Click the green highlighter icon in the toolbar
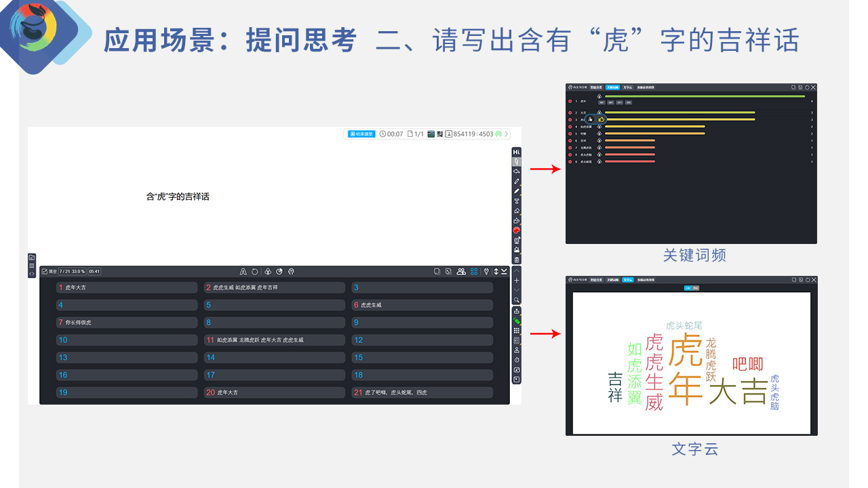Screen dimensions: 868x488 tap(517, 321)
